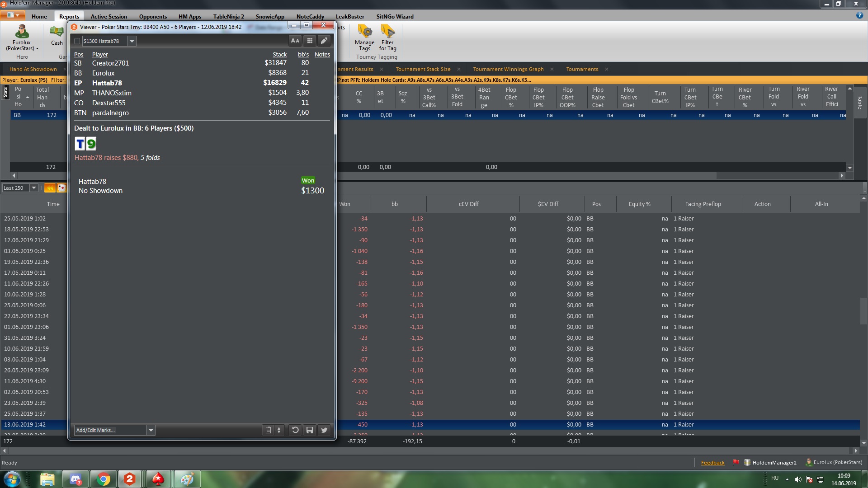Open the Home ribbon tab
The image size is (868, 488).
point(39,16)
